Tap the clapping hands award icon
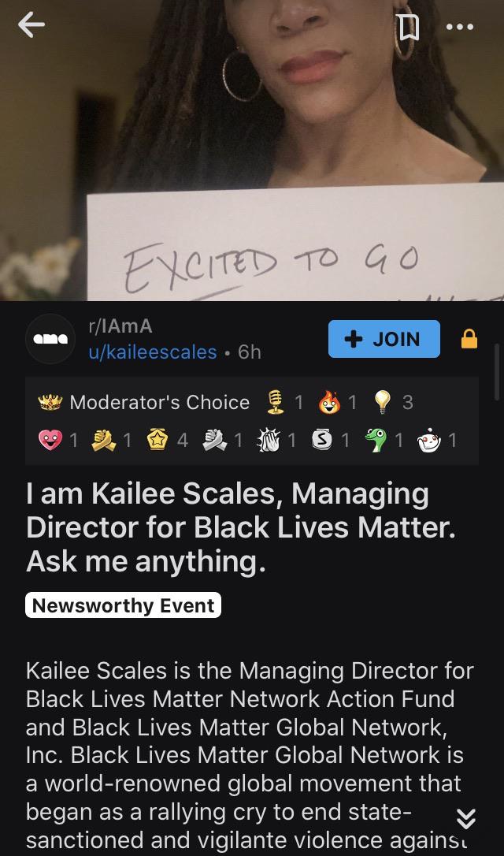This screenshot has width=504, height=856. coord(269,440)
